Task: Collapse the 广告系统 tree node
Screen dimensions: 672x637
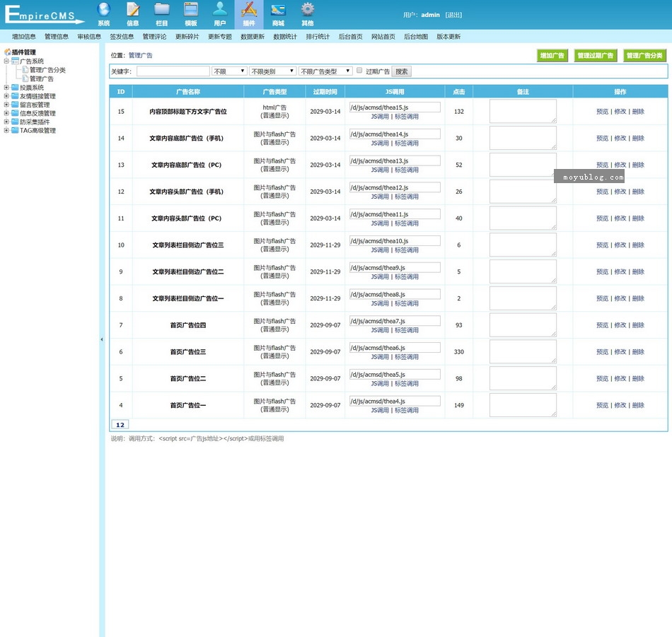Action: coord(6,61)
